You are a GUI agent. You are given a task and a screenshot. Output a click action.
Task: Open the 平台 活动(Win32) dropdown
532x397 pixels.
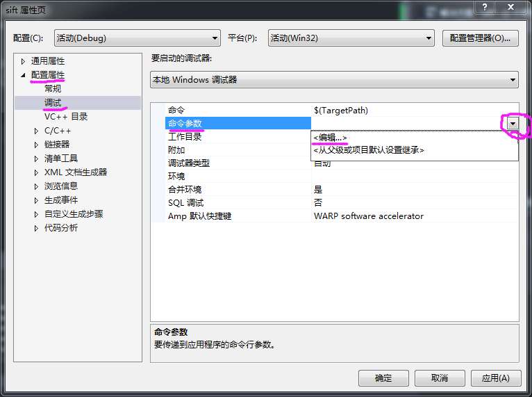351,38
